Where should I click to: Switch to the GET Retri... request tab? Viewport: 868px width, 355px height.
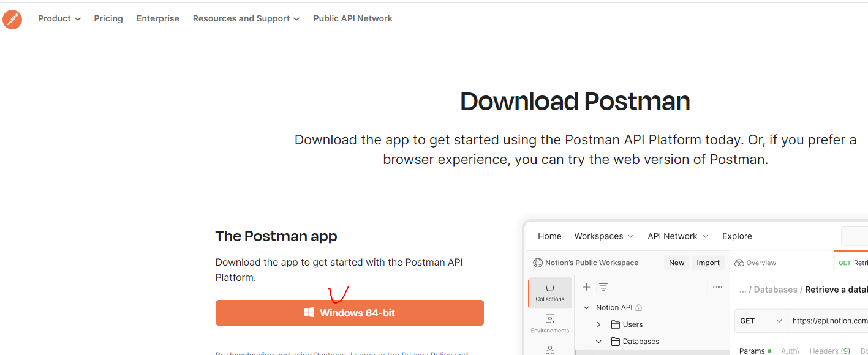[851, 263]
